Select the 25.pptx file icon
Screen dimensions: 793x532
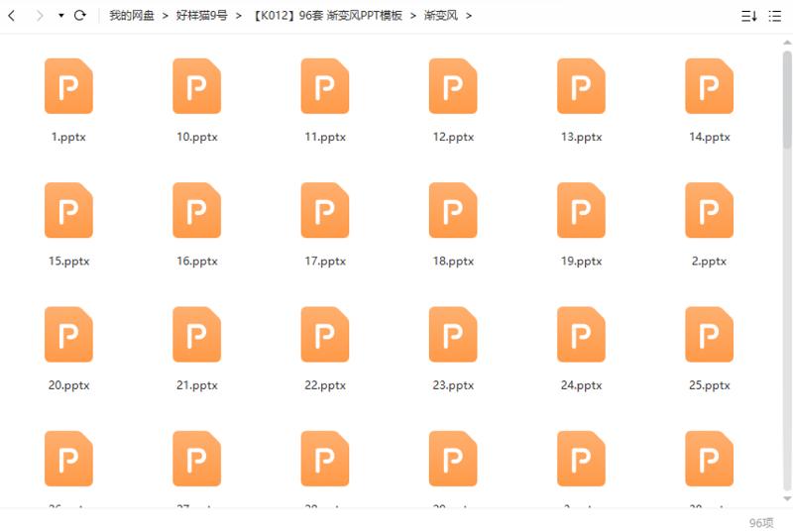coord(709,334)
